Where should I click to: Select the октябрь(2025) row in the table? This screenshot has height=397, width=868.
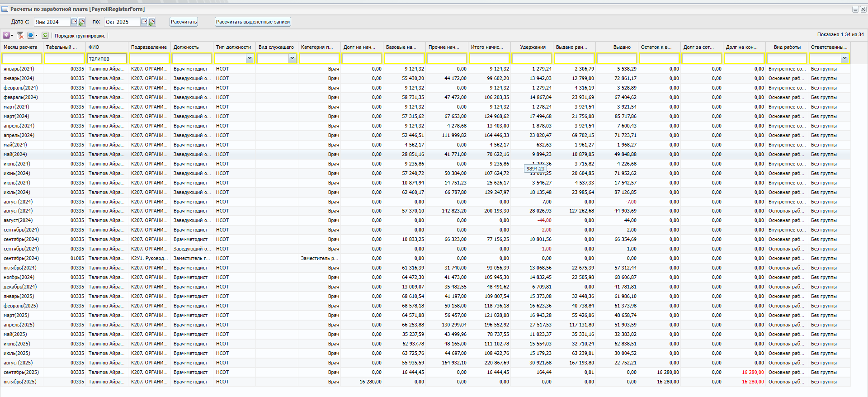click(x=20, y=382)
